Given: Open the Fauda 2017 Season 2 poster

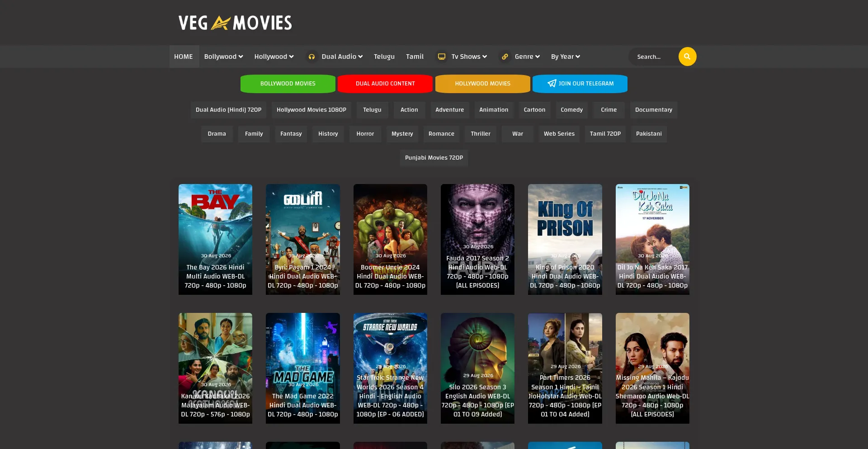Looking at the screenshot, I should (477, 239).
